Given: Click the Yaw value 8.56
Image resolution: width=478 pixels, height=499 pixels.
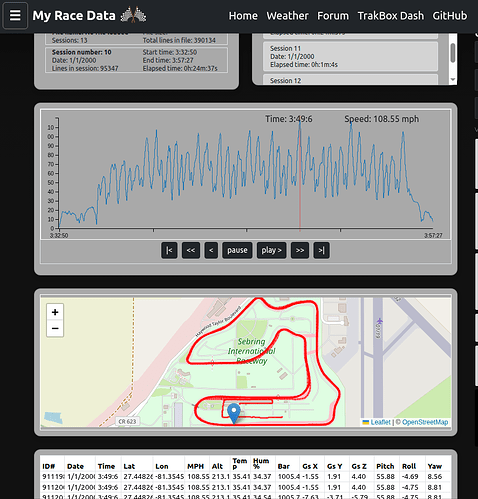Looking at the screenshot, I should 435,477.
